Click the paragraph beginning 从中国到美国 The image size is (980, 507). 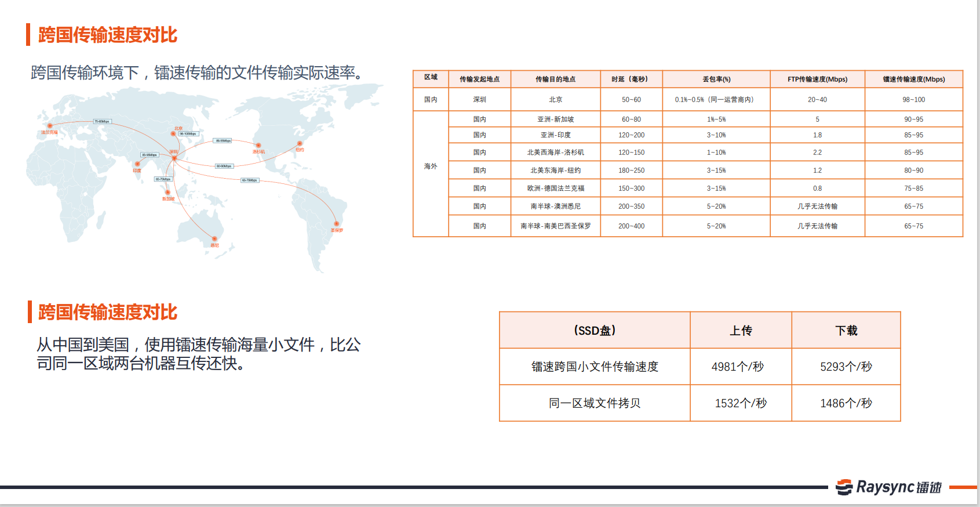199,354
